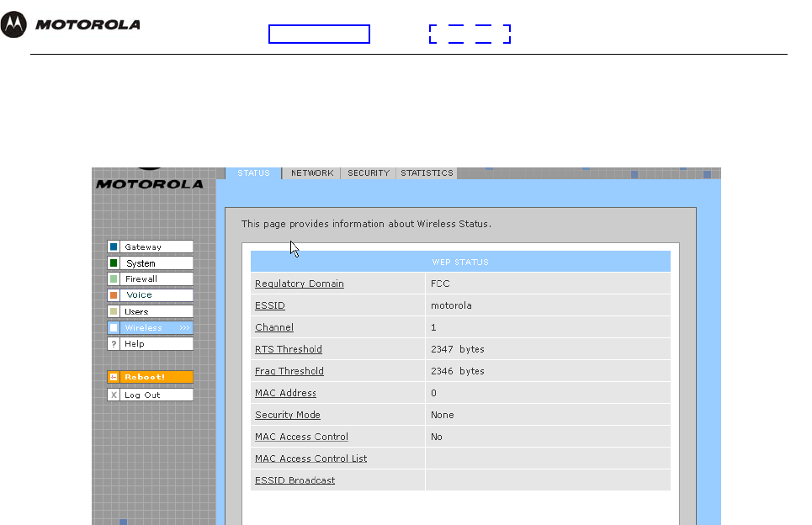Click the MAC Access Control value No

(437, 437)
